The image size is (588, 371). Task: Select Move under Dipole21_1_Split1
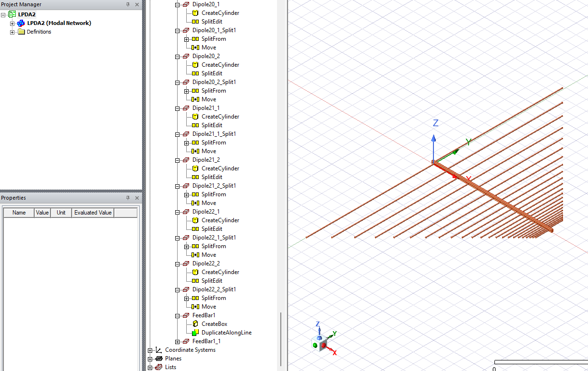(x=209, y=151)
